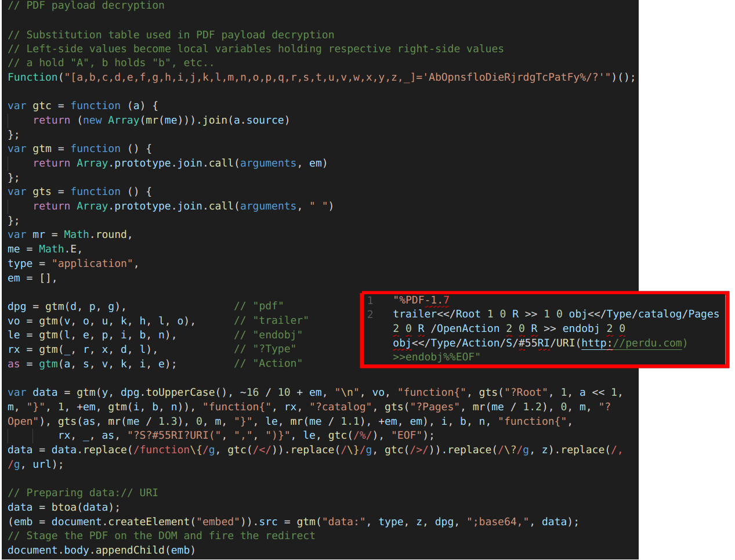Viewport: 735px width, 560px height.
Task: Click the "var gtc = function (a) {" line
Action: (83, 106)
